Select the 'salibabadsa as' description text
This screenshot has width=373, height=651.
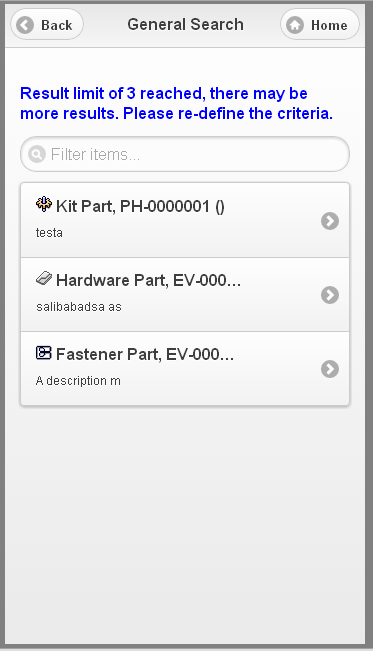[79, 307]
